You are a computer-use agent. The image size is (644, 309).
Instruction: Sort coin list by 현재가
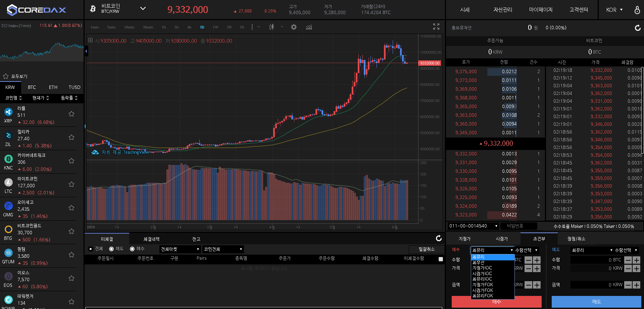41,98
